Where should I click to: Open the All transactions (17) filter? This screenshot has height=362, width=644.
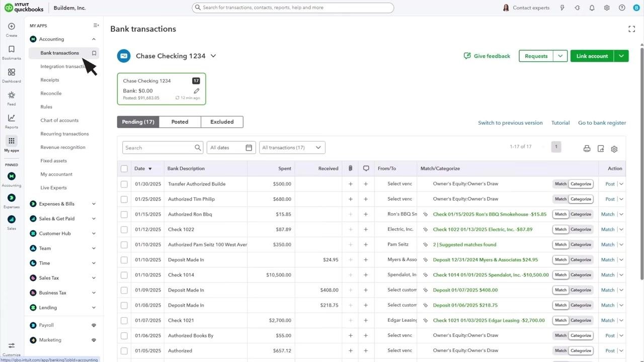(x=292, y=148)
